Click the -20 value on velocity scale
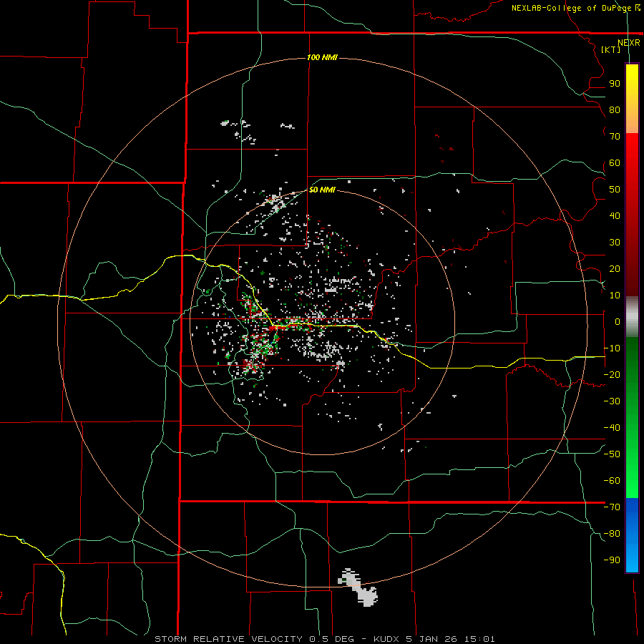 (x=612, y=375)
